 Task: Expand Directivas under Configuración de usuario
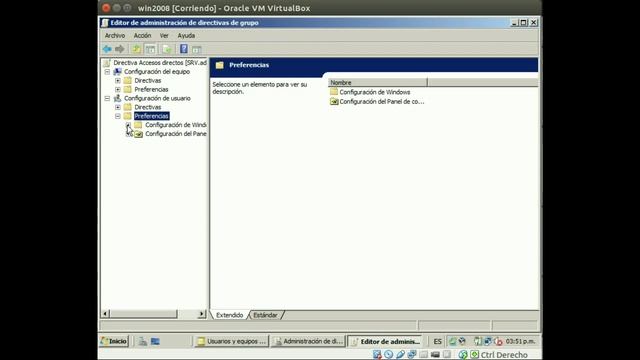(118, 107)
